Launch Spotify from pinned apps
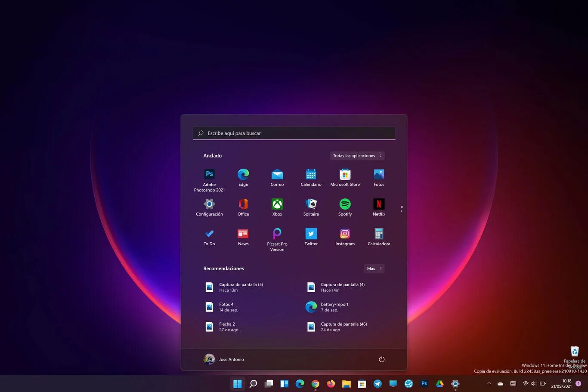 coord(345,207)
